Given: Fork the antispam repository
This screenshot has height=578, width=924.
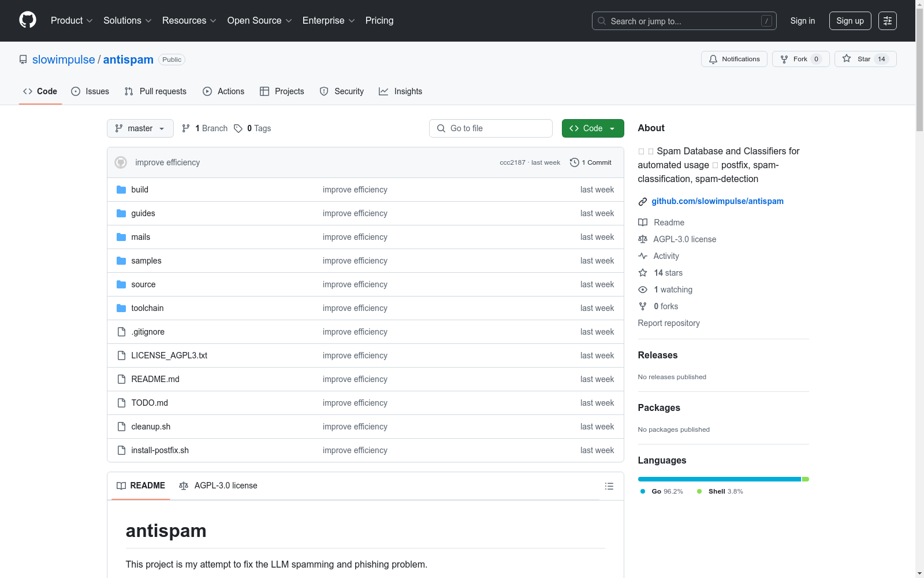Looking at the screenshot, I should pos(800,59).
